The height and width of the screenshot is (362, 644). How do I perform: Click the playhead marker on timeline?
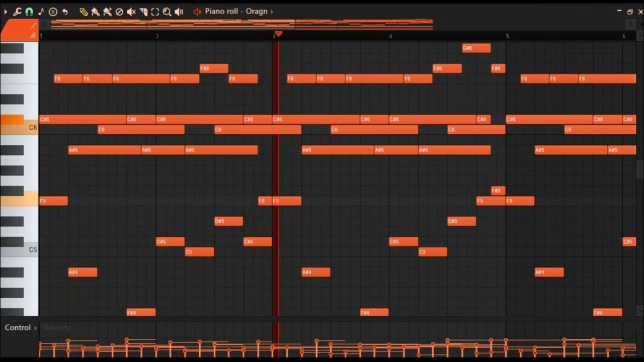tap(278, 34)
